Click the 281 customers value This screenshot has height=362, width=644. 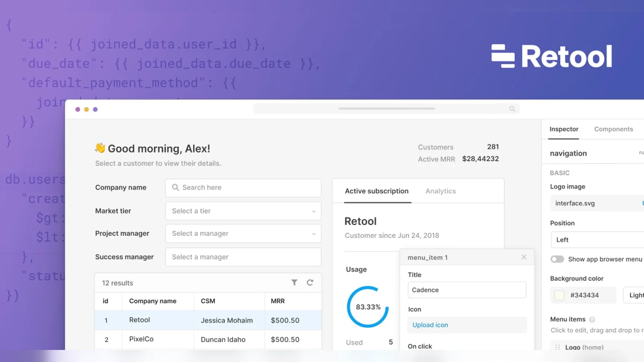pyautogui.click(x=493, y=147)
